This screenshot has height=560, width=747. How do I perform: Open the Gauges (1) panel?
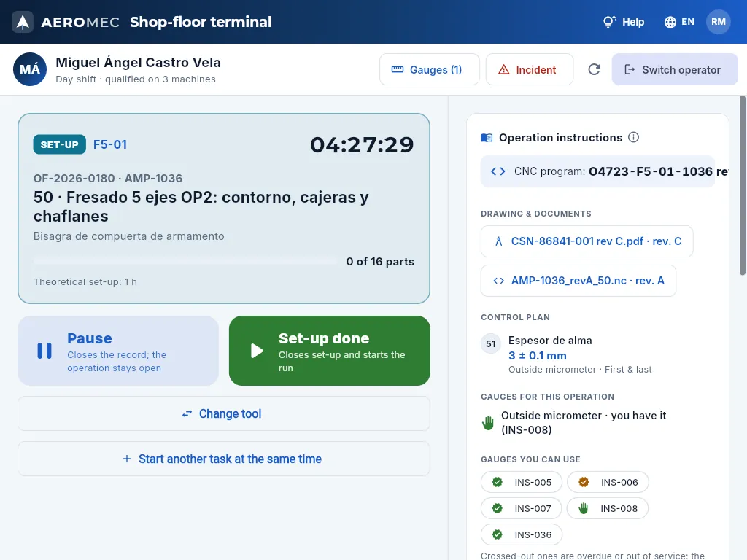pyautogui.click(x=429, y=69)
